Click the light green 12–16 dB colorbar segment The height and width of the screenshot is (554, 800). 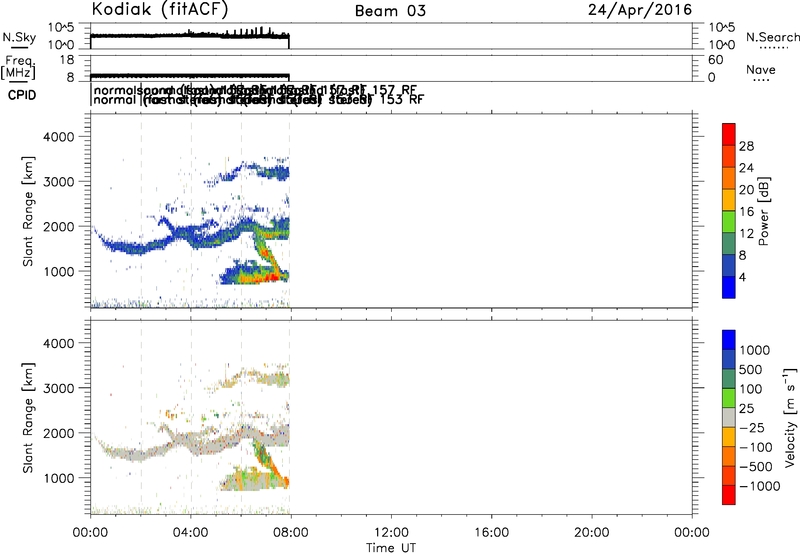pos(729,222)
